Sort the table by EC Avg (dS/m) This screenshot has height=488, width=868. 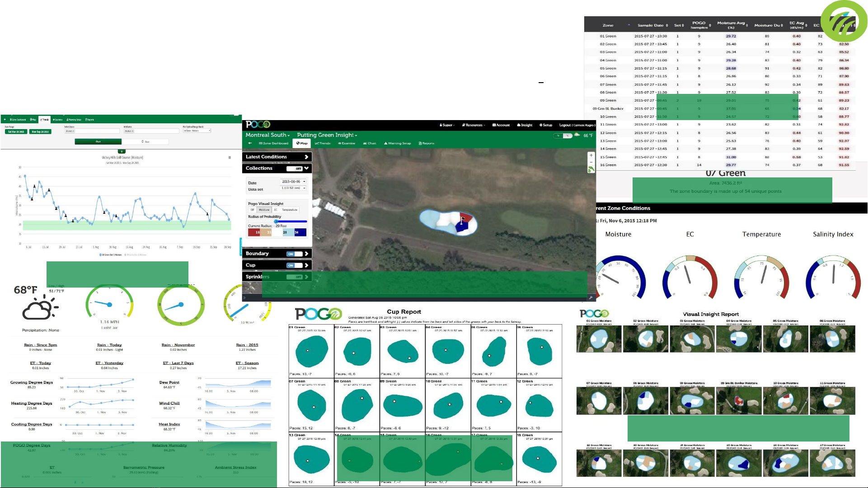click(x=798, y=25)
